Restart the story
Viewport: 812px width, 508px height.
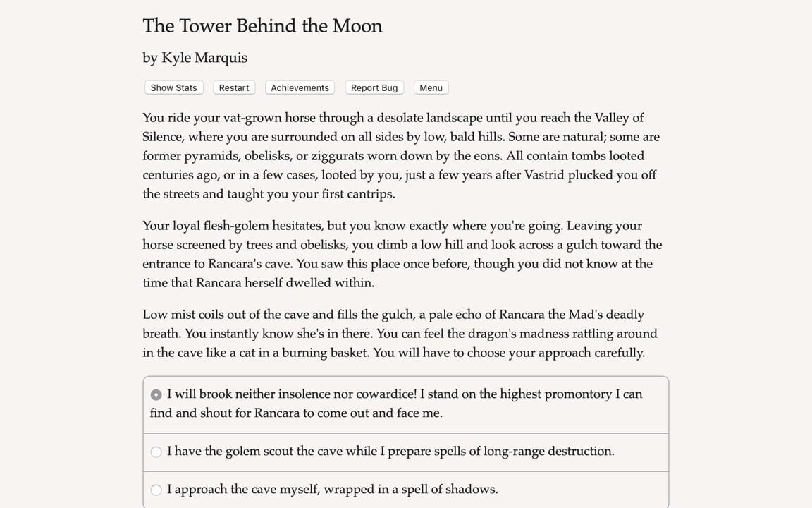point(233,87)
